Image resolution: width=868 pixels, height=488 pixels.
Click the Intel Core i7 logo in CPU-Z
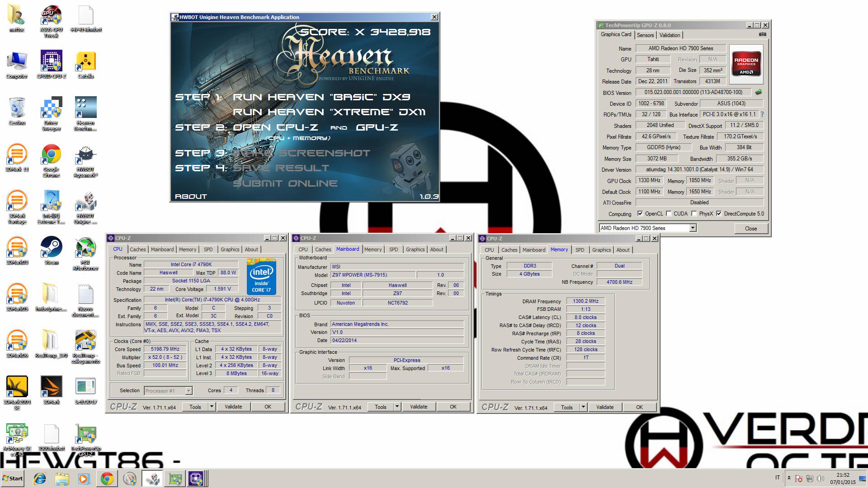[261, 277]
